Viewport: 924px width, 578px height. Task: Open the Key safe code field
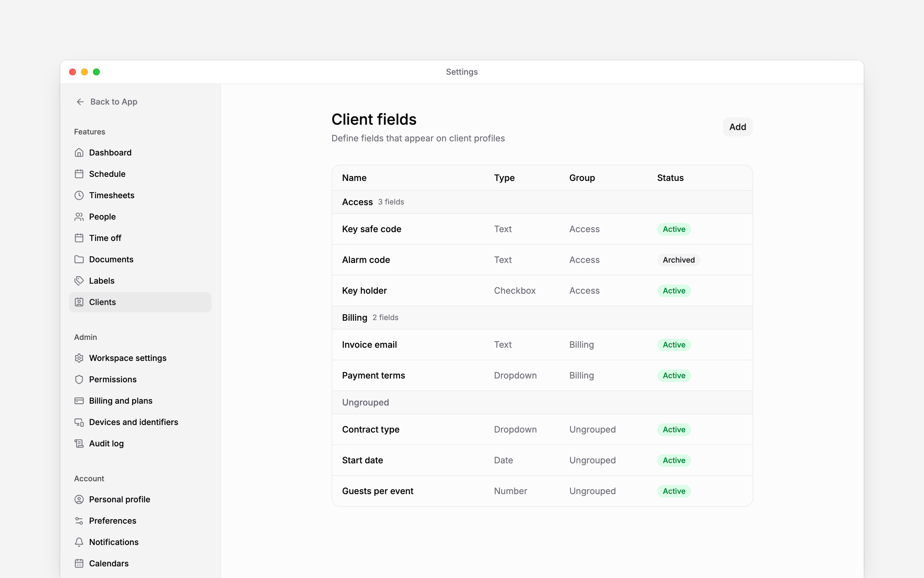tap(542, 229)
